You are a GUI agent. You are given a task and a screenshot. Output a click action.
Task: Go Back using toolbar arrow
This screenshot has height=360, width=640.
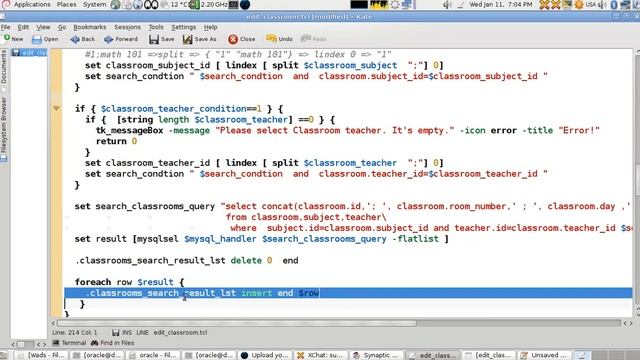pos(82,39)
